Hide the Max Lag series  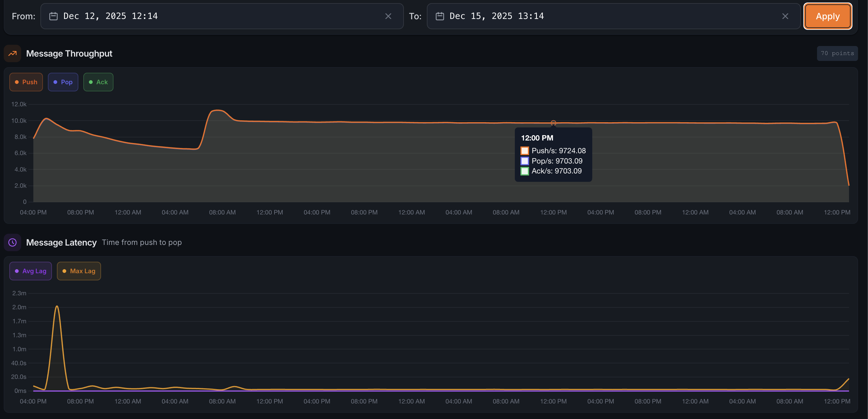click(x=79, y=271)
